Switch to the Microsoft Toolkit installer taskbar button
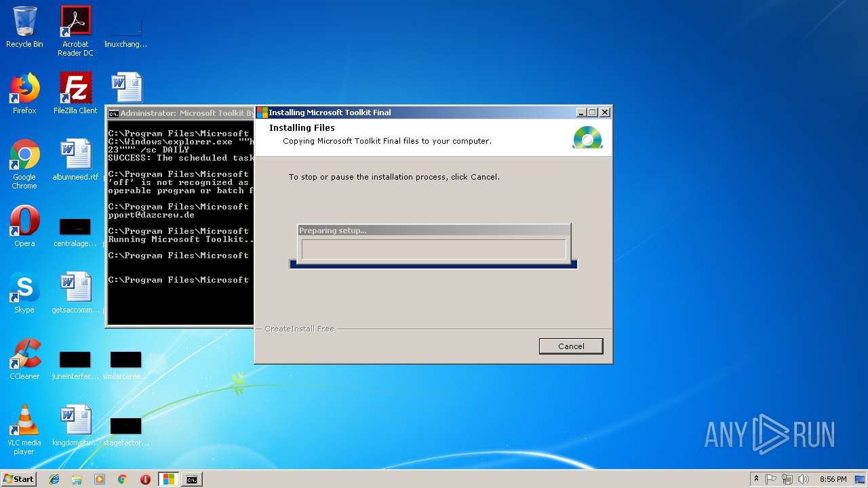 [x=168, y=479]
